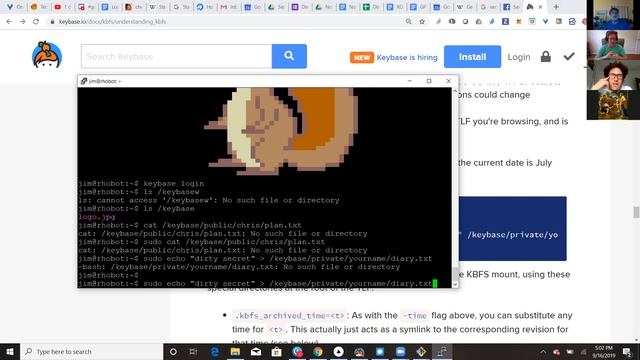The image size is (640, 360).
Task: Open Microsoft Store from the taskbar
Action: click(276, 351)
